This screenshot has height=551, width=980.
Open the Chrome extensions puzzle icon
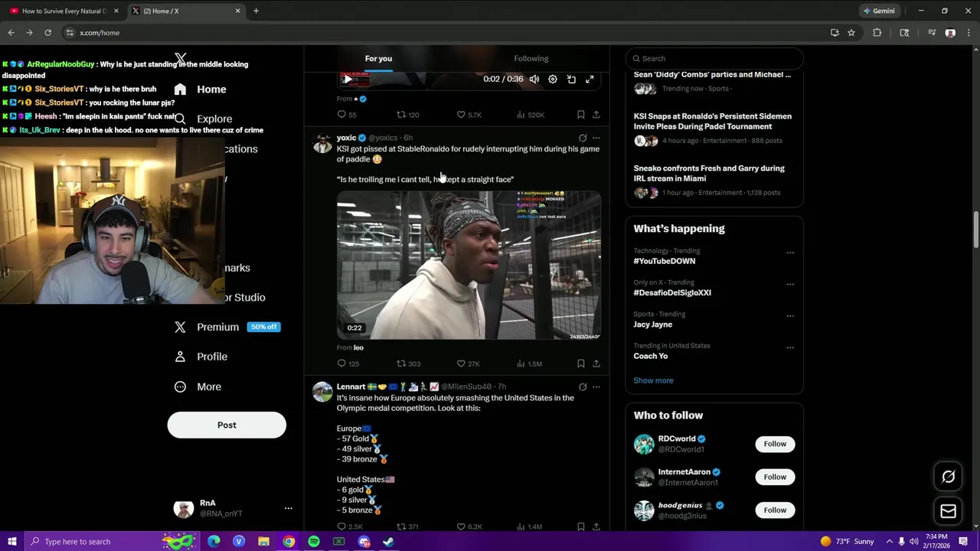[x=877, y=33]
